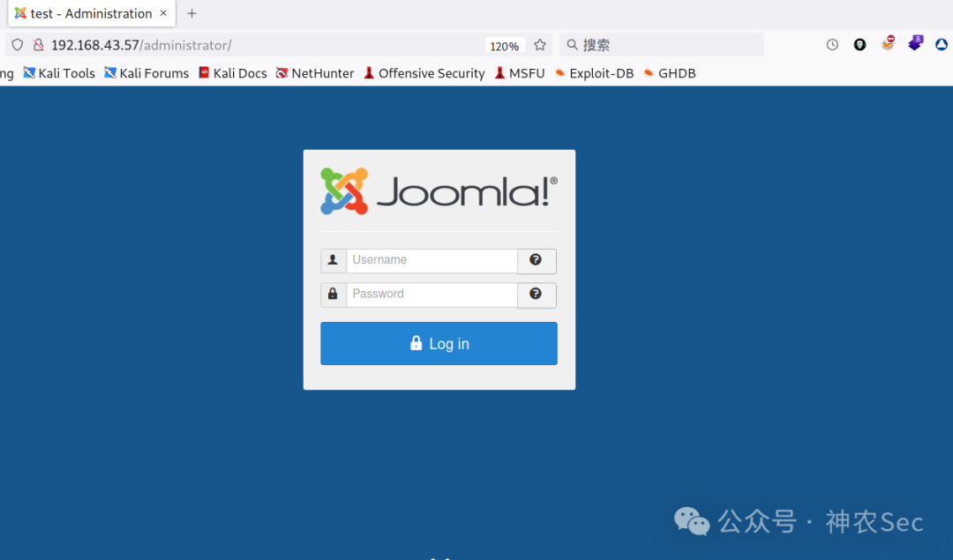The width and height of the screenshot is (953, 560).
Task: Open the GHDB bookmark
Action: pos(669,73)
